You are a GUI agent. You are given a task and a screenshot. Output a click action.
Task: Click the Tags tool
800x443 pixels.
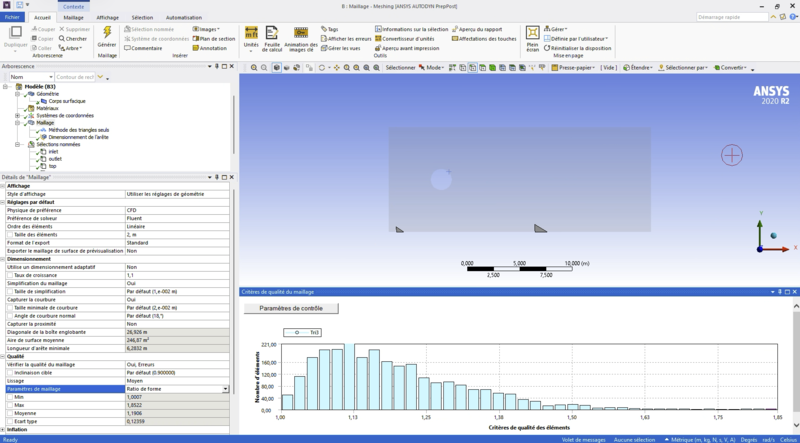click(x=330, y=29)
